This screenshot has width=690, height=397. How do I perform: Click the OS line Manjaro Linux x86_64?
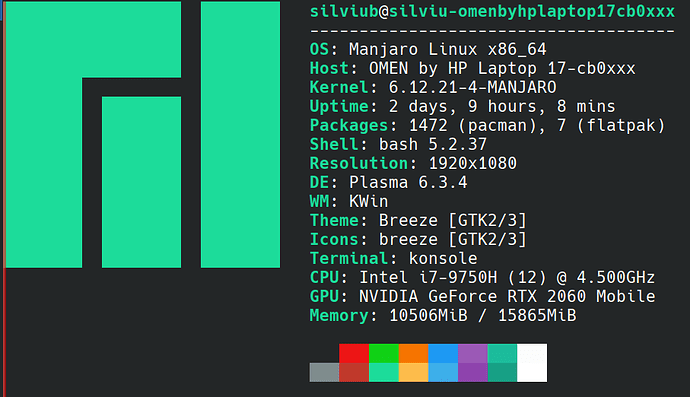(x=428, y=49)
